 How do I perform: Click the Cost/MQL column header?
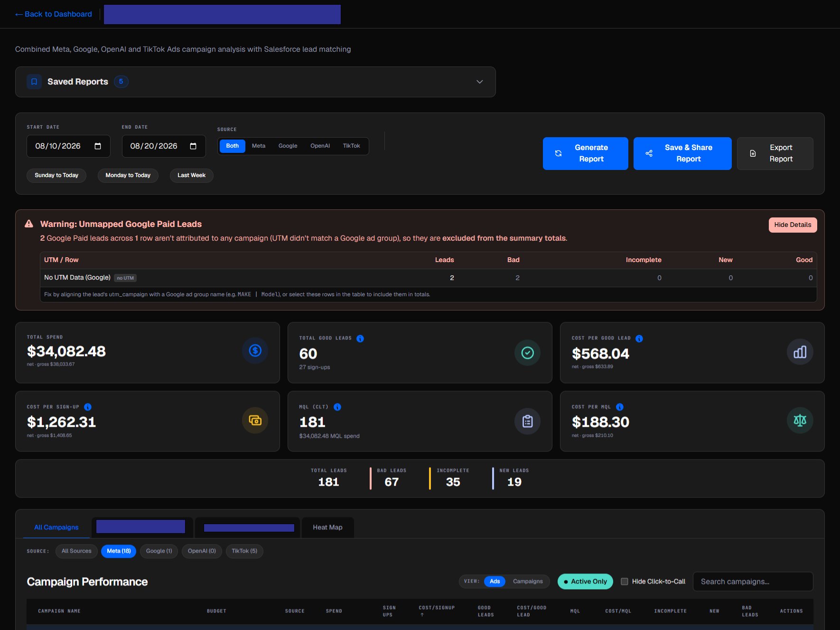618,611
